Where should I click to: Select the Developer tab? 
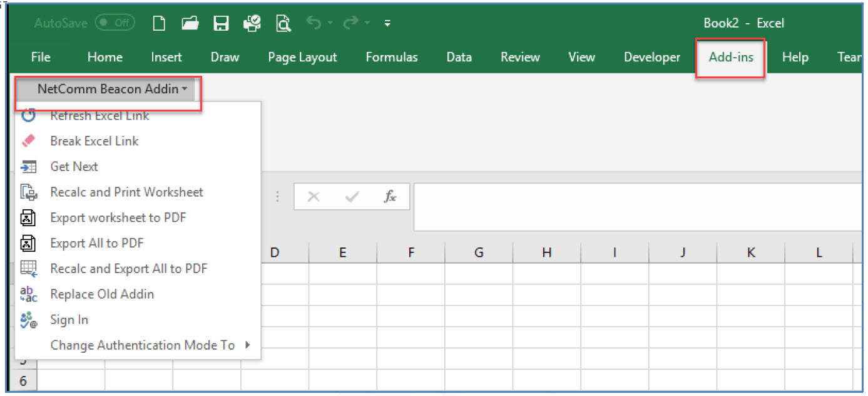point(651,57)
